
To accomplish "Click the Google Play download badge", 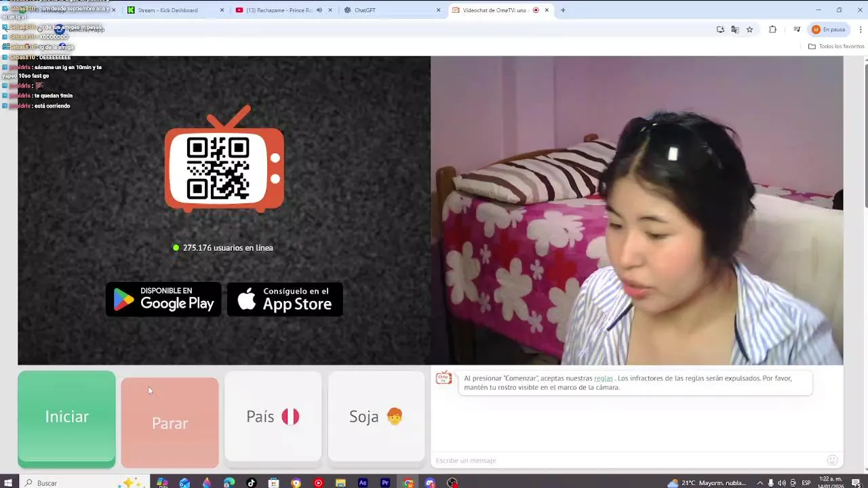I will pos(163,299).
